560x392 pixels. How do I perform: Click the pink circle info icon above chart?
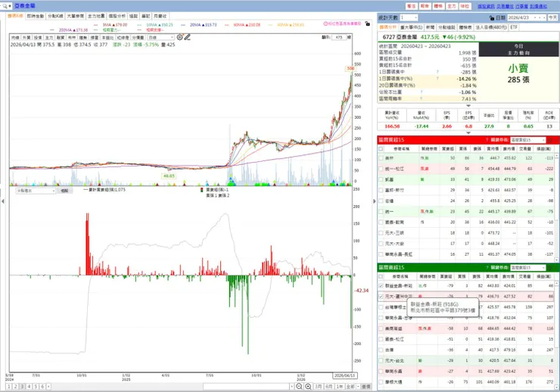pyautogui.click(x=325, y=23)
